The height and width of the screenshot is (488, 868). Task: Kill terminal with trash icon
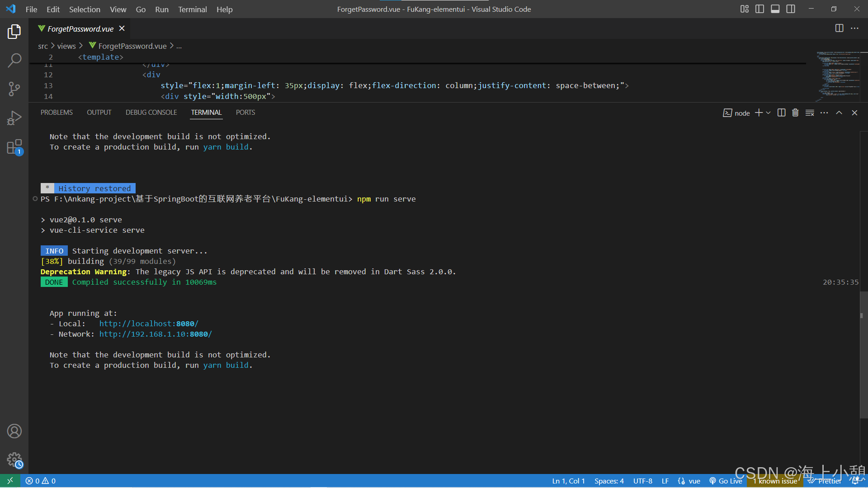pyautogui.click(x=795, y=113)
